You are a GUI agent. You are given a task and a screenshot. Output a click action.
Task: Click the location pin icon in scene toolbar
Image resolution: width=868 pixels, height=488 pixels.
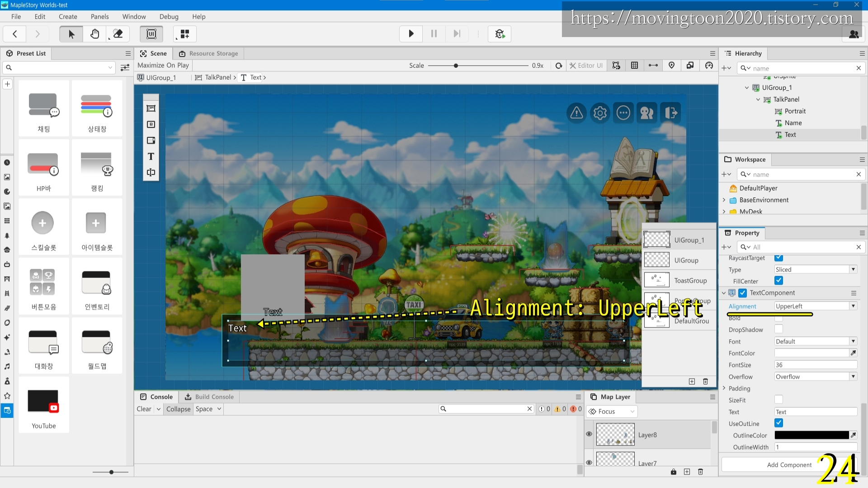coord(671,66)
